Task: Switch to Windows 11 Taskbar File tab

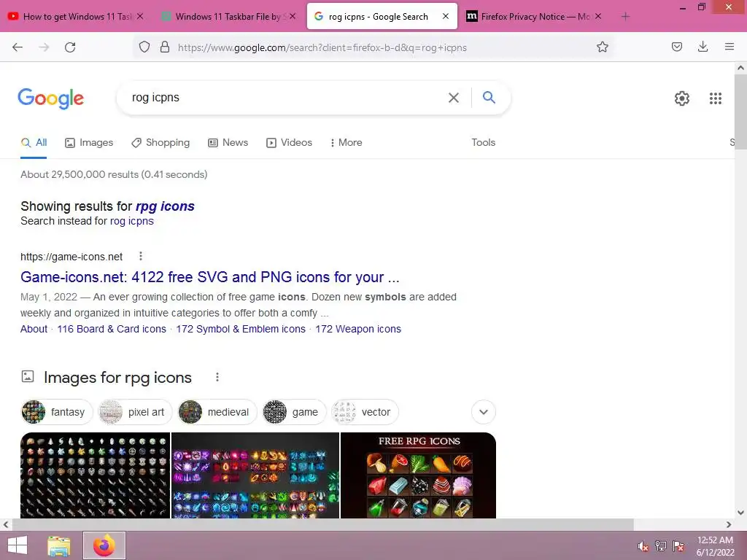Action: [x=228, y=17]
